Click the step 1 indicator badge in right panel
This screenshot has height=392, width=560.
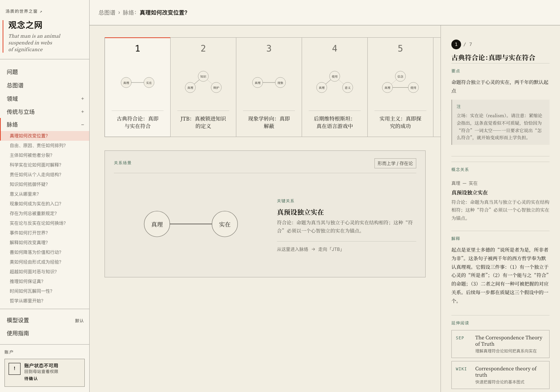coord(456,44)
